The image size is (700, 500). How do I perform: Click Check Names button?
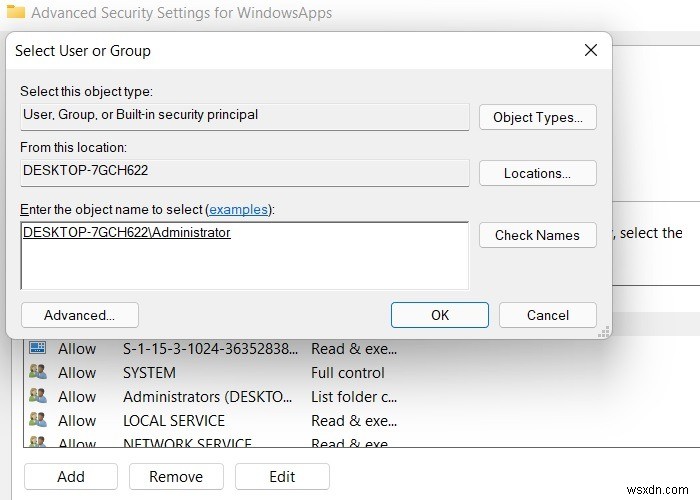coord(538,235)
